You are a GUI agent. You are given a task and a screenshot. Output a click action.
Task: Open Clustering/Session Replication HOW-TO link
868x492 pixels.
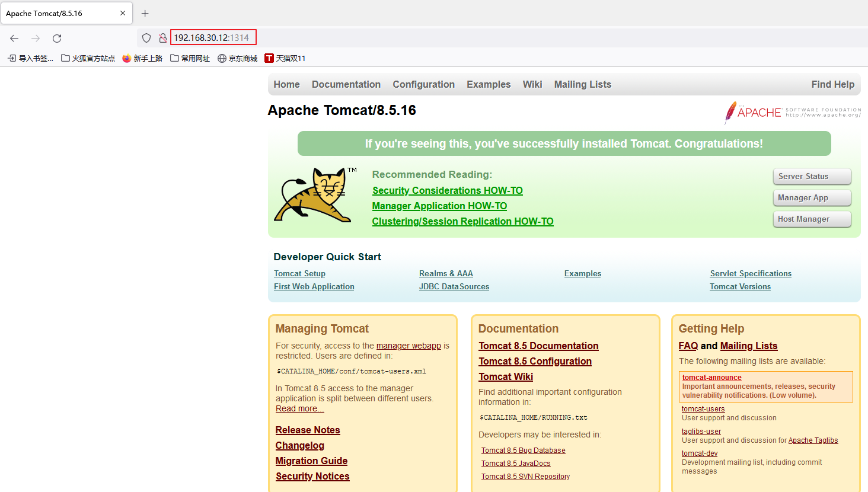pos(463,221)
